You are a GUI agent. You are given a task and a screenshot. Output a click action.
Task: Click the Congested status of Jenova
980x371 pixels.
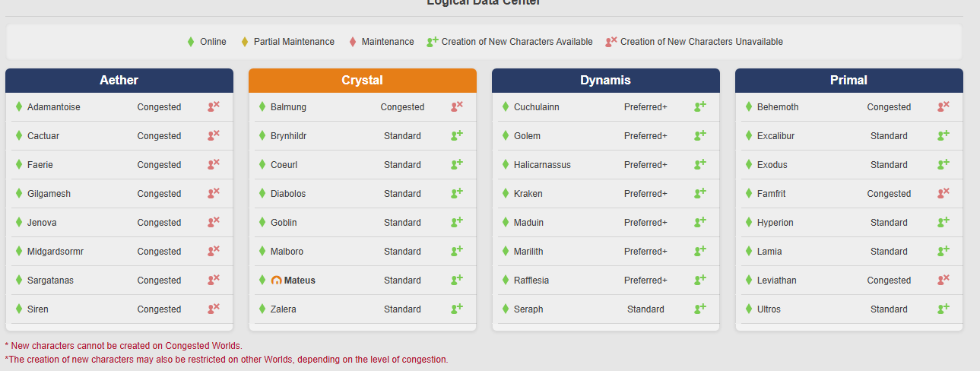coord(159,223)
